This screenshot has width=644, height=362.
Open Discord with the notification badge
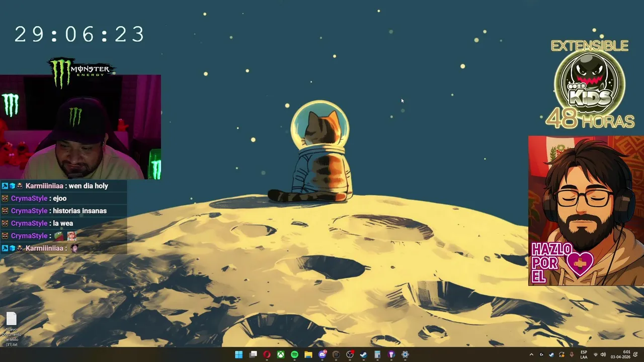[x=323, y=354]
